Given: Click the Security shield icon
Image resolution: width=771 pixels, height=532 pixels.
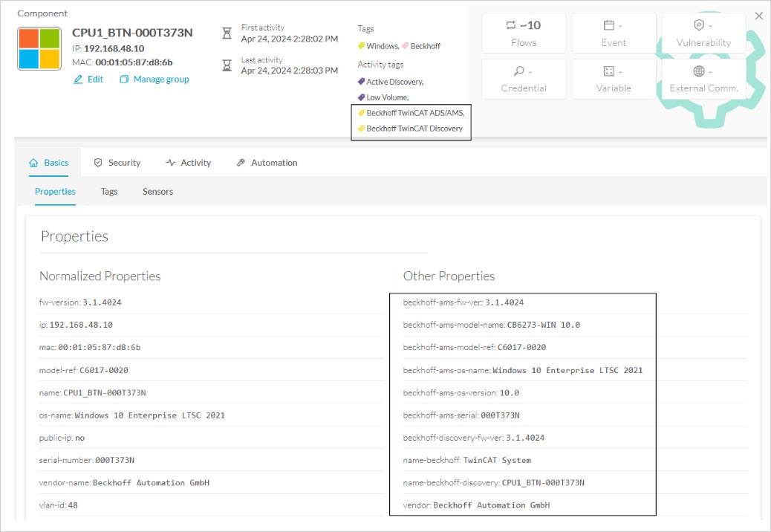Looking at the screenshot, I should [98, 162].
